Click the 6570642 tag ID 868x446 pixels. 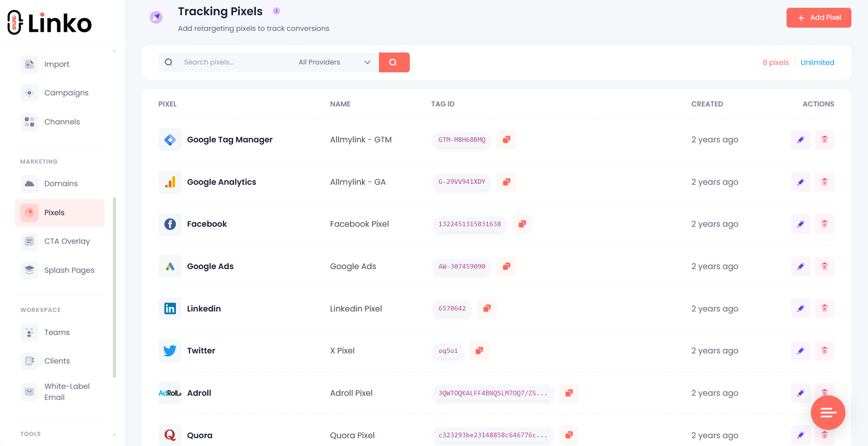[452, 308]
